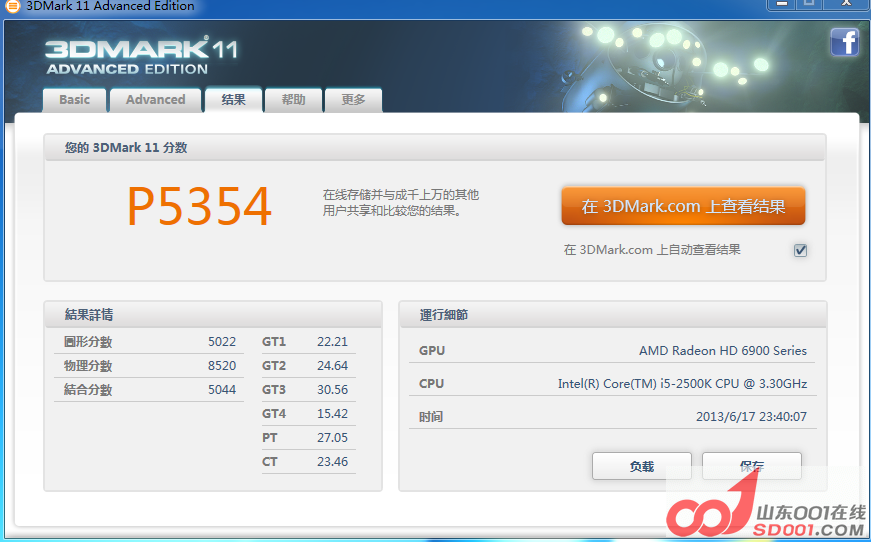Switch to the Advanced tab
The image size is (871, 542).
point(156,100)
